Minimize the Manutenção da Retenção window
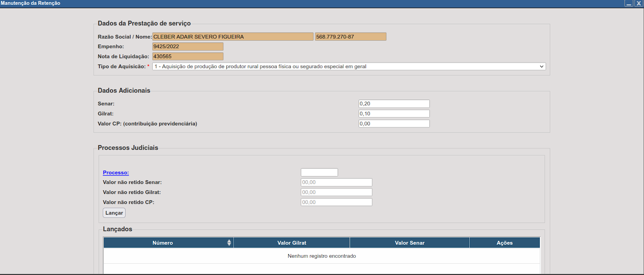Image resolution: width=644 pixels, height=275 pixels. pyautogui.click(x=629, y=3)
